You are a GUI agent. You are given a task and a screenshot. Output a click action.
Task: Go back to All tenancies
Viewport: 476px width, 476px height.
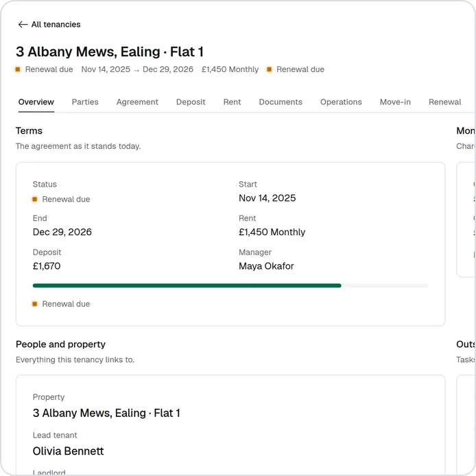click(49, 24)
